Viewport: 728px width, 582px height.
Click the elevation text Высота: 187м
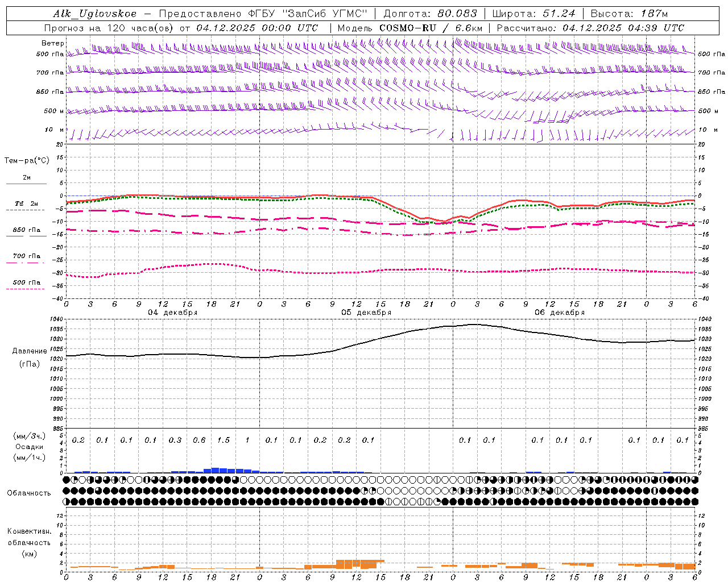point(629,14)
